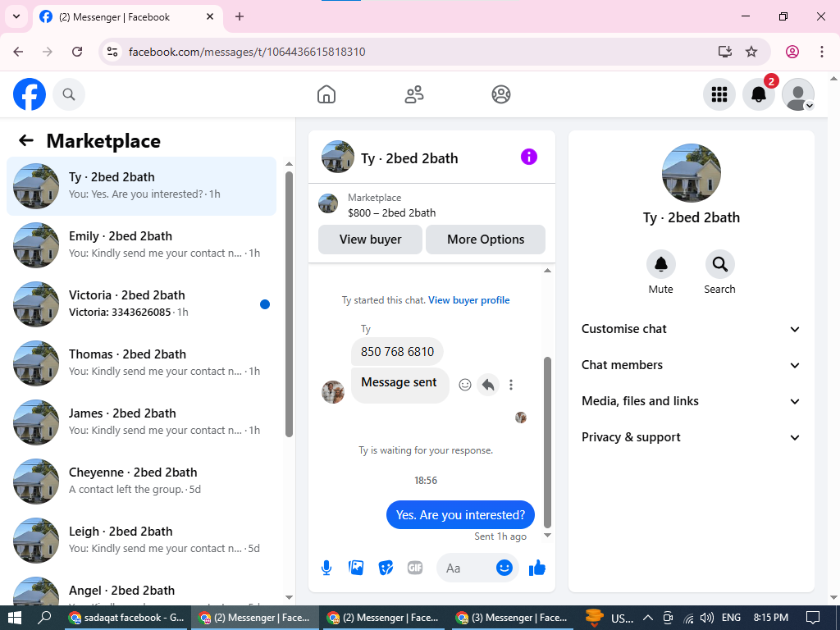Click the 'Yes. Are you interested?' bubble
Screen dimensions: 840x630
[460, 515]
